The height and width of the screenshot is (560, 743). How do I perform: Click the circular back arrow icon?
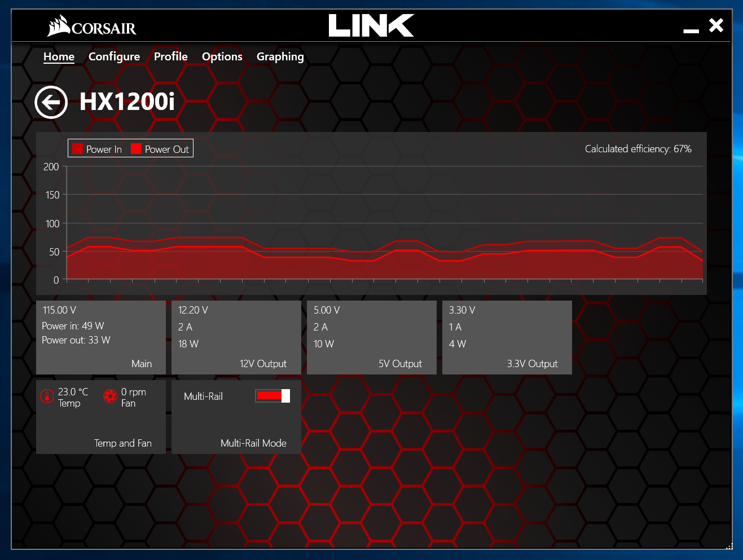(x=51, y=103)
